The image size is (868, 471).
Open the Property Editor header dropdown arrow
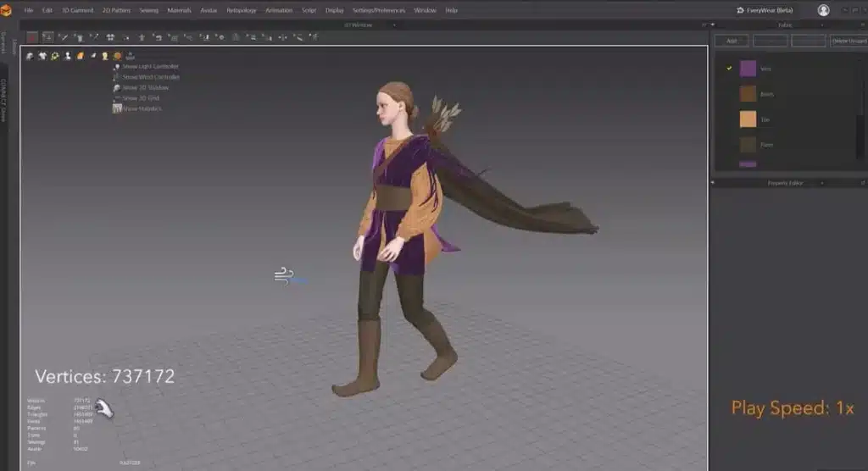(821, 183)
